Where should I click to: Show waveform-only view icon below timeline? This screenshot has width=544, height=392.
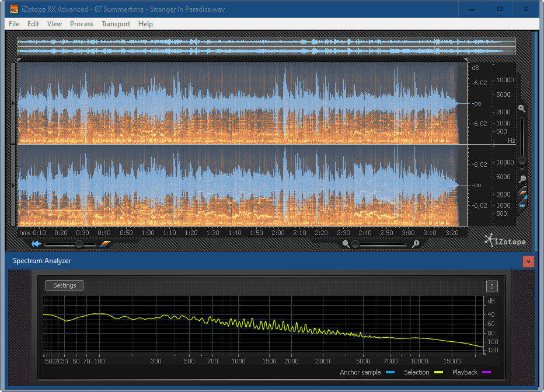click(36, 244)
